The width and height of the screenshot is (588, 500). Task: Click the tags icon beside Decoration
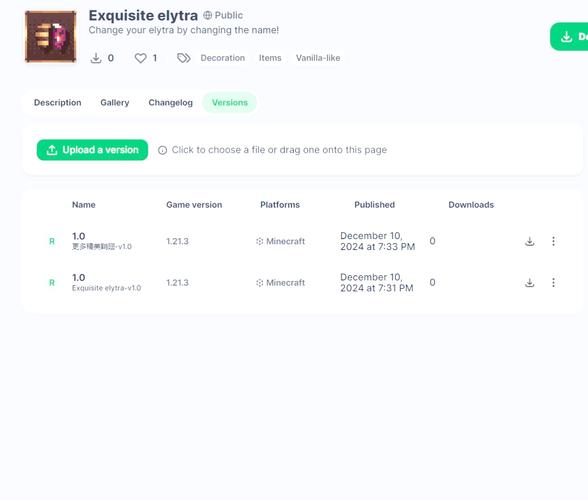pos(184,58)
